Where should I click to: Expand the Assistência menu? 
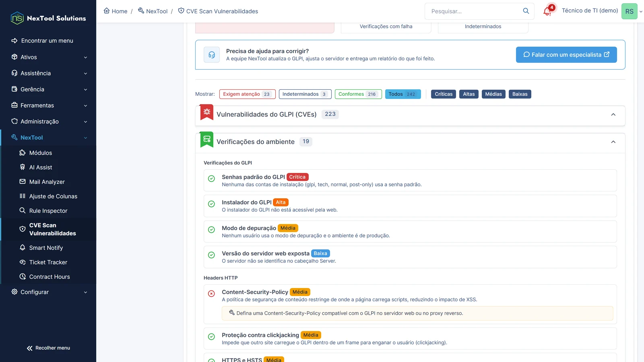click(48, 73)
